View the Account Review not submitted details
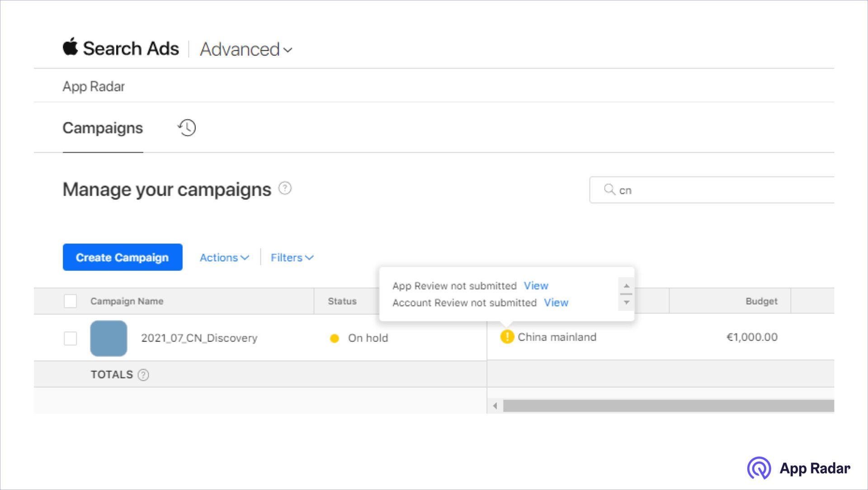This screenshot has width=868, height=490. [556, 303]
